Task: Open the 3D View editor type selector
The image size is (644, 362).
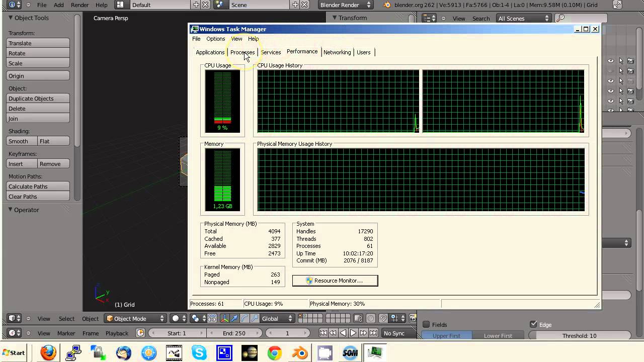Action: 15,318
